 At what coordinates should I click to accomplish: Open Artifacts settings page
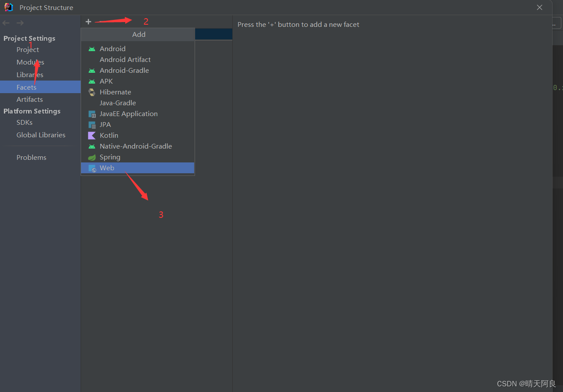pos(29,100)
